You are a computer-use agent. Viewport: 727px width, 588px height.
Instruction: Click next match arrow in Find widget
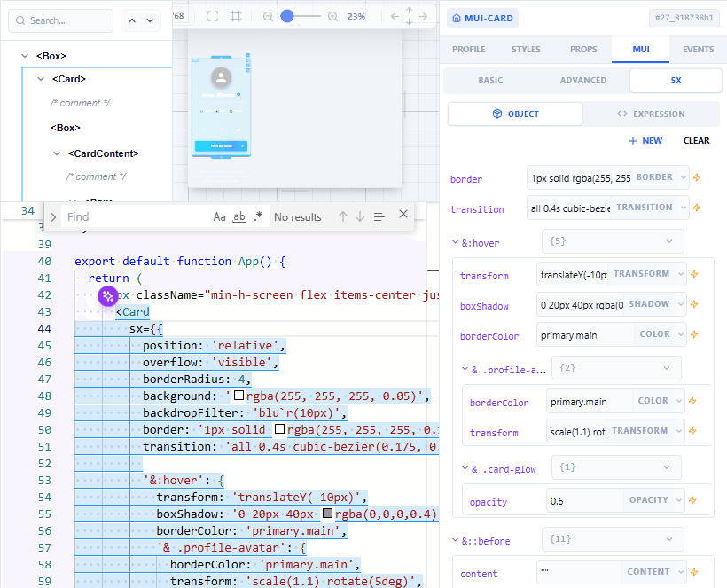(360, 216)
